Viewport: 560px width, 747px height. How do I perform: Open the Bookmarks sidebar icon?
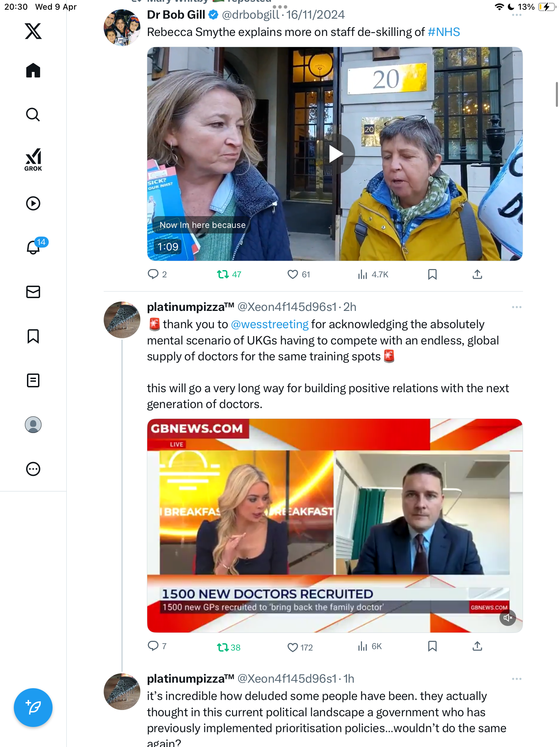(x=33, y=336)
